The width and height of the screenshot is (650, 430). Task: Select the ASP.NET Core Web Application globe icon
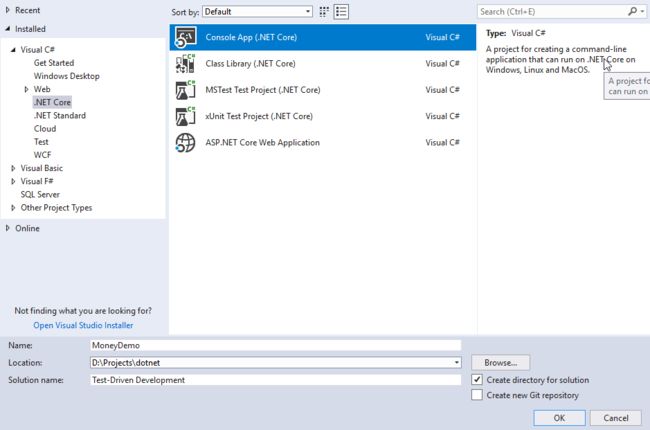pyautogui.click(x=185, y=143)
